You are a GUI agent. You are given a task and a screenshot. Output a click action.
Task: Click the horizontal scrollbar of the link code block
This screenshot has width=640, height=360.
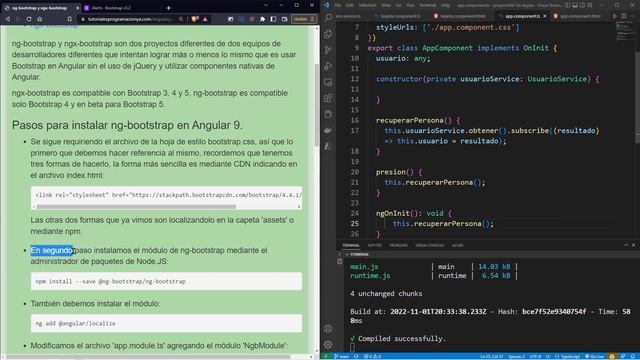pyautogui.click(x=136, y=207)
